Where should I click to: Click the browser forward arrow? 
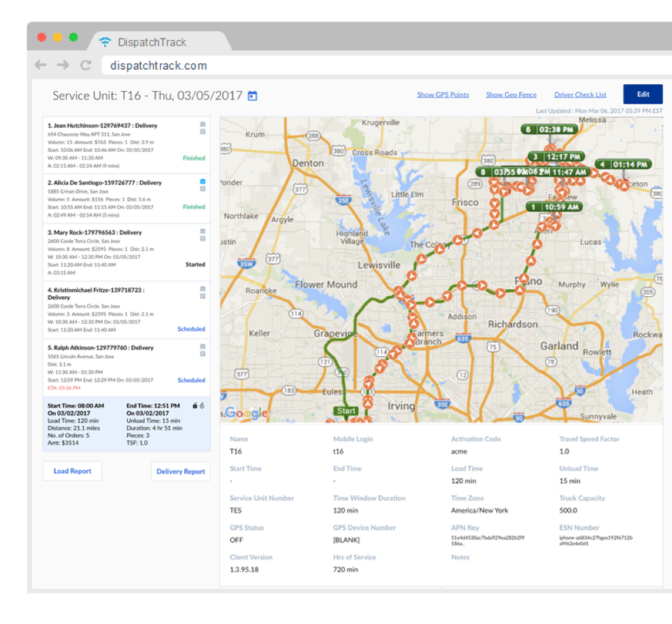(63, 65)
